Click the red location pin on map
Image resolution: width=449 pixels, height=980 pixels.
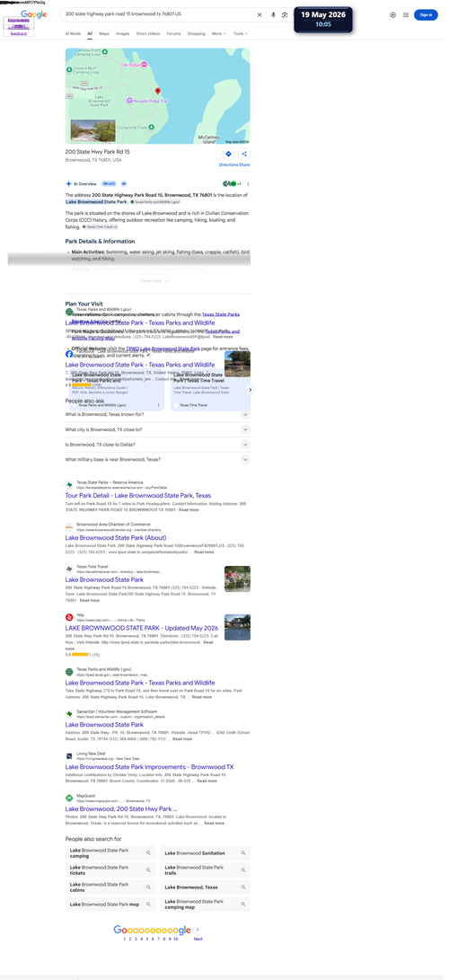157,92
